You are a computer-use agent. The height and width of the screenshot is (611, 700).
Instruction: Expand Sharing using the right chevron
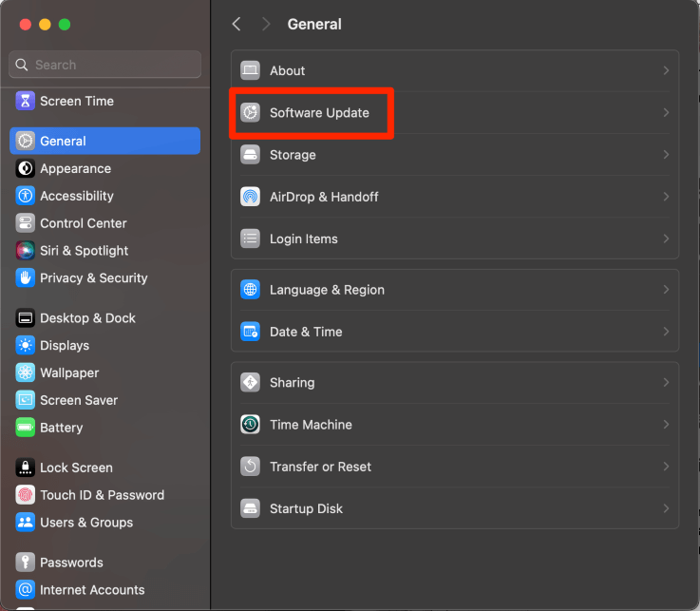(x=666, y=383)
